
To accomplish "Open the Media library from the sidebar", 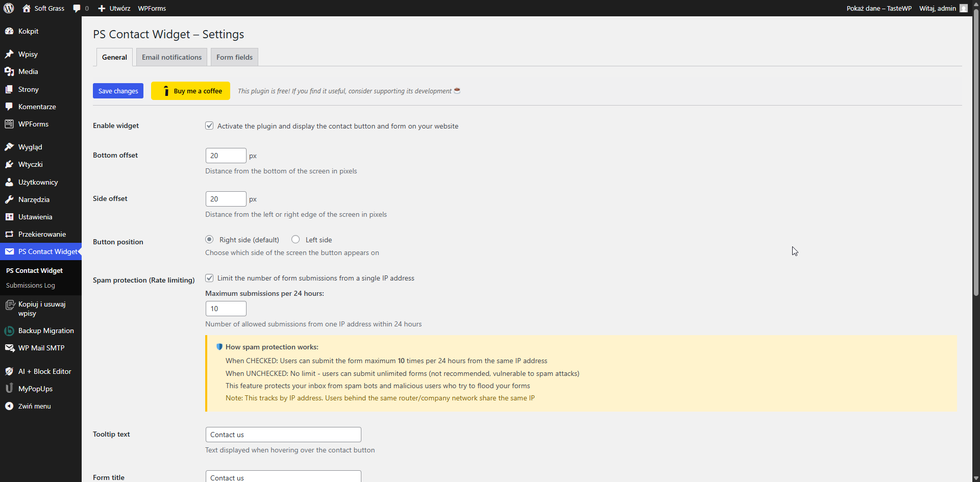I will tap(28, 71).
